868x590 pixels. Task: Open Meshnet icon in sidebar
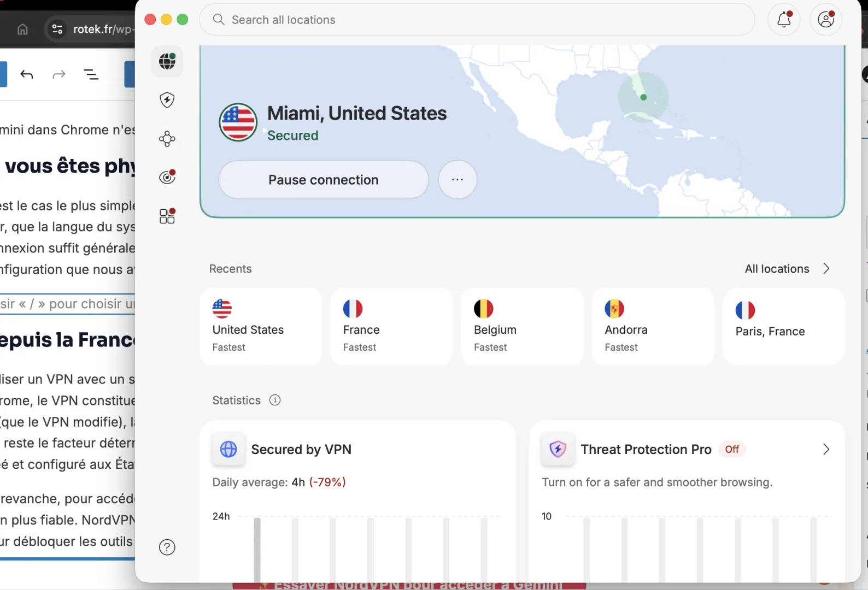click(x=167, y=139)
